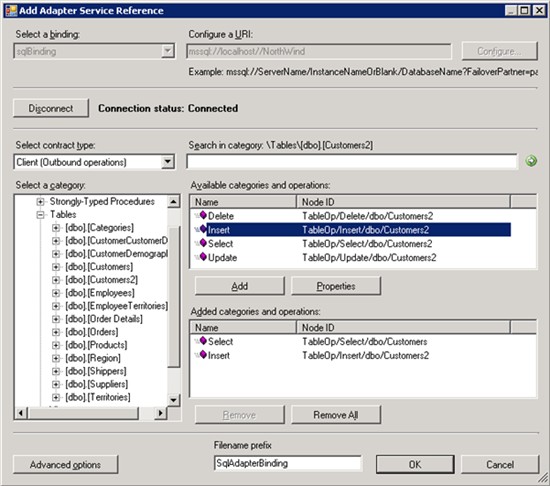Click the category tree scroll down arrow

174,400
